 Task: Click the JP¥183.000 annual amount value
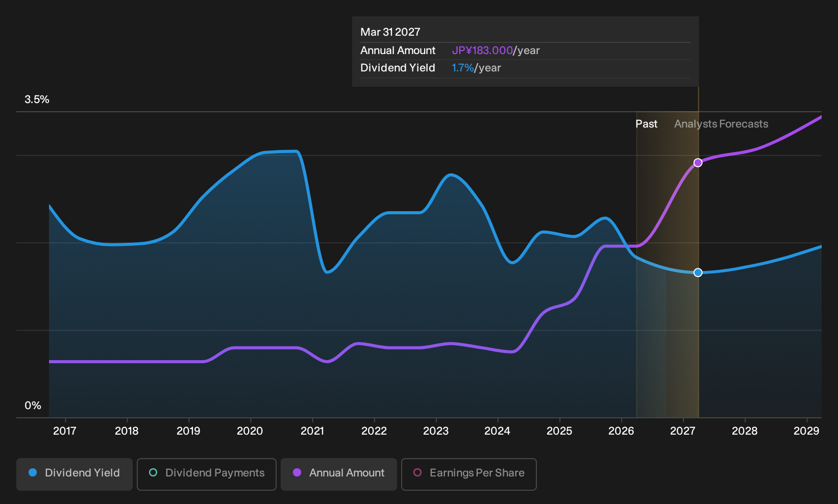[x=482, y=51]
